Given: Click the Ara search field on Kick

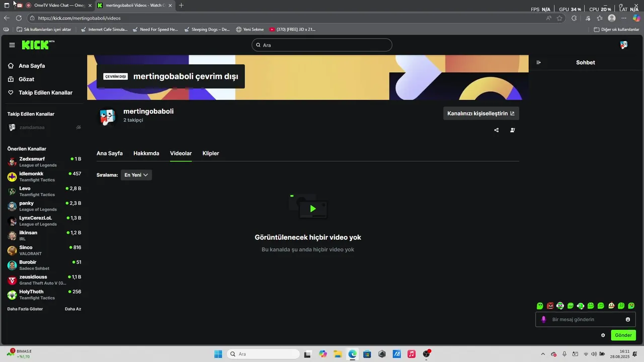Looking at the screenshot, I should 322,45.
